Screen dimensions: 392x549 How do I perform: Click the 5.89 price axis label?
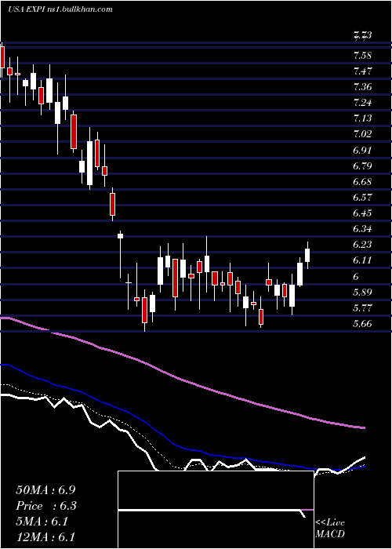(x=362, y=293)
